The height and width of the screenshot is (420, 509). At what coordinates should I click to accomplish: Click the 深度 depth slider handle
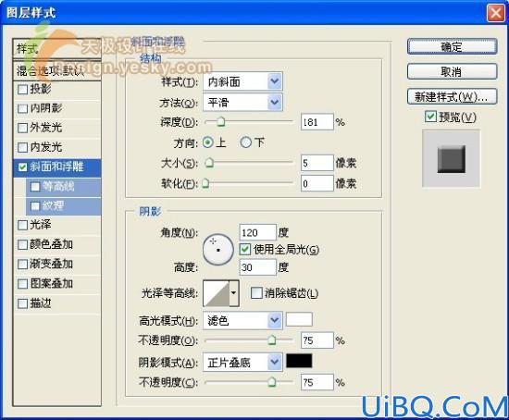[x=221, y=122]
